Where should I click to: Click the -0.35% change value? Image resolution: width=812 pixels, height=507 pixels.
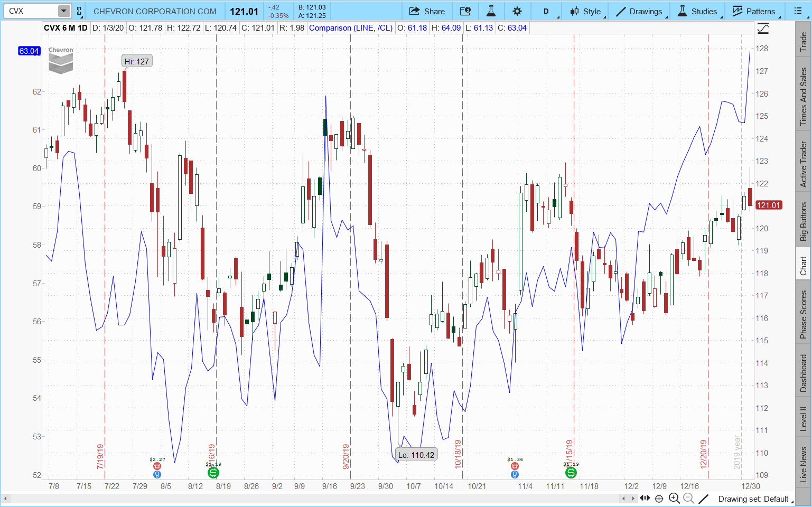[x=278, y=16]
